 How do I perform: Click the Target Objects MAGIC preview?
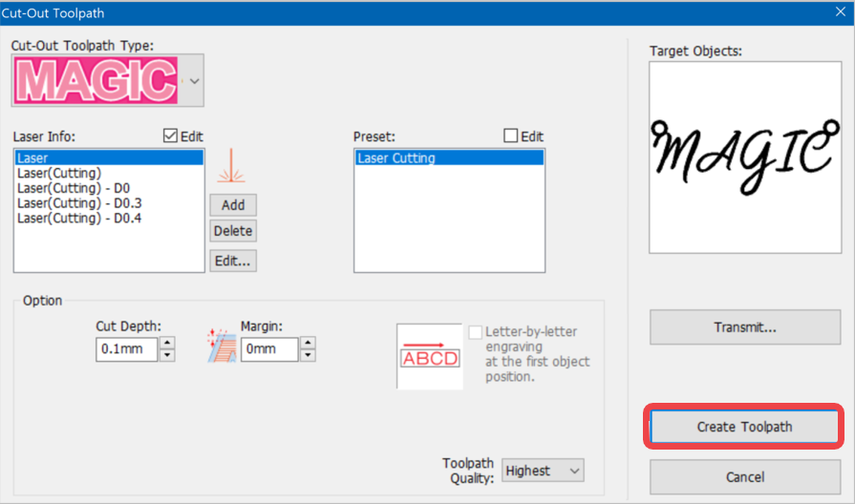pos(745,157)
